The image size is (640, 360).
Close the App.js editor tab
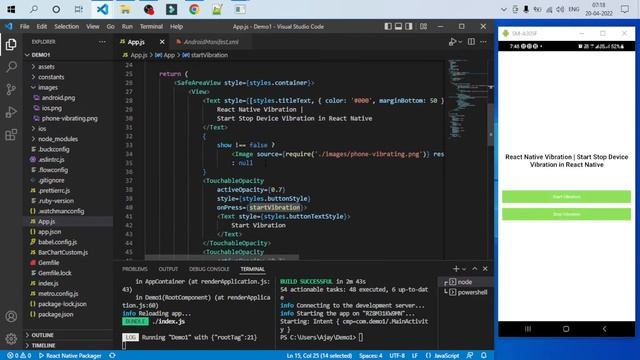pos(162,42)
